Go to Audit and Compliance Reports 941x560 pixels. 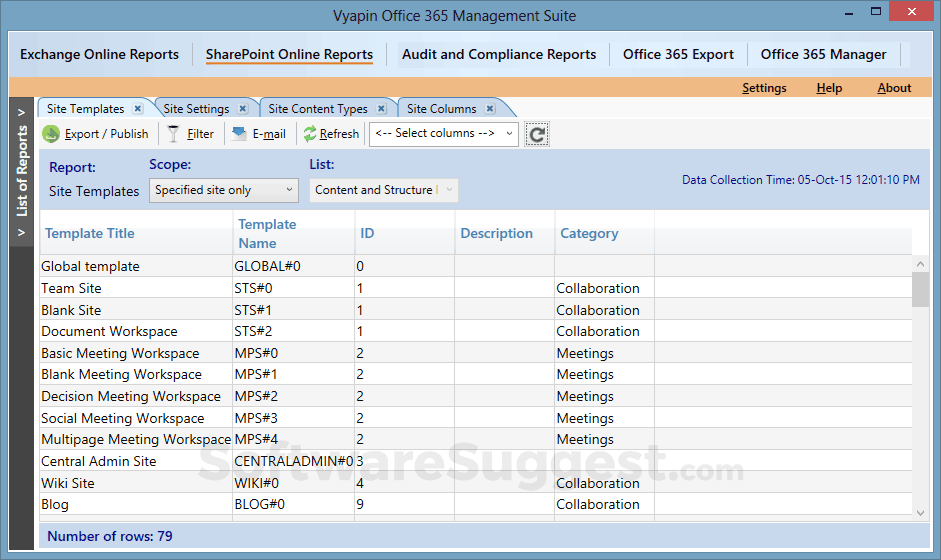click(x=498, y=55)
